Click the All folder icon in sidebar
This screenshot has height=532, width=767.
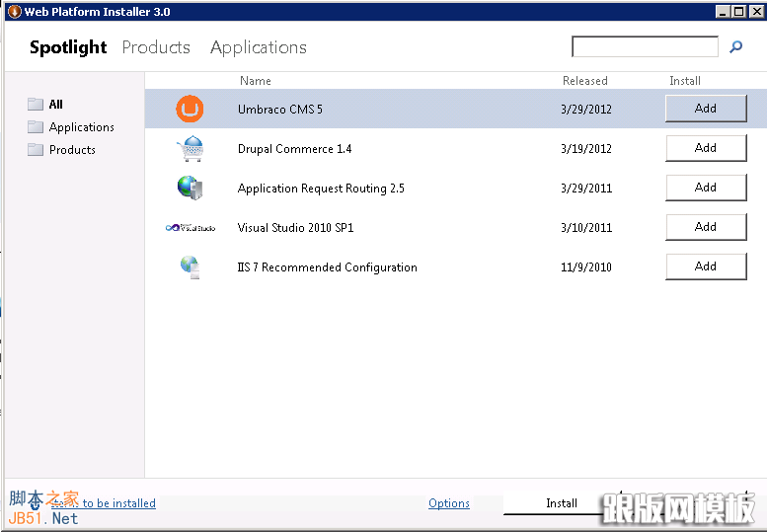click(x=36, y=105)
